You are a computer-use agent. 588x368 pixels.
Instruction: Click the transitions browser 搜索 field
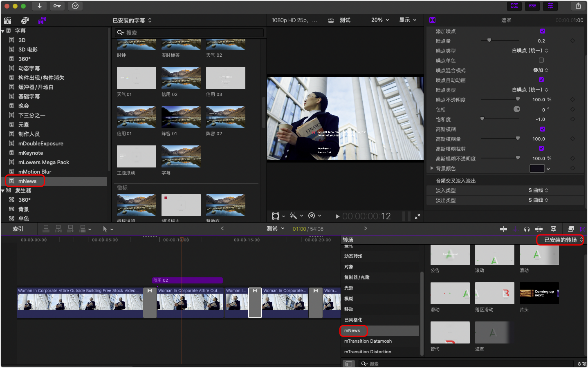[x=466, y=364]
